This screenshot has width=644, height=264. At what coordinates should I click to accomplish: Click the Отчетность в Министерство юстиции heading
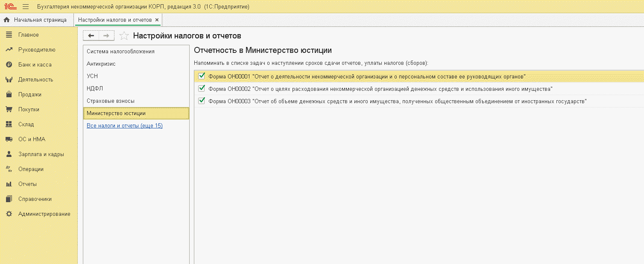click(x=263, y=50)
